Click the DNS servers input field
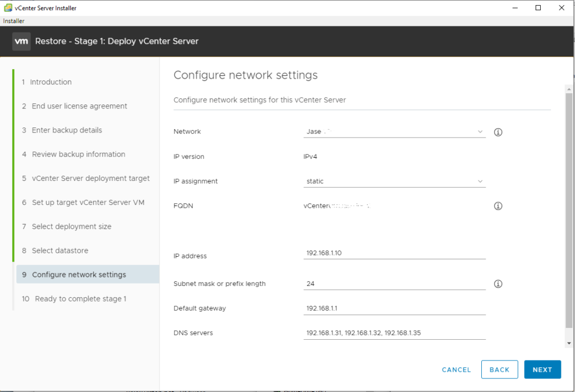Image resolution: width=575 pixels, height=392 pixels. click(x=395, y=333)
